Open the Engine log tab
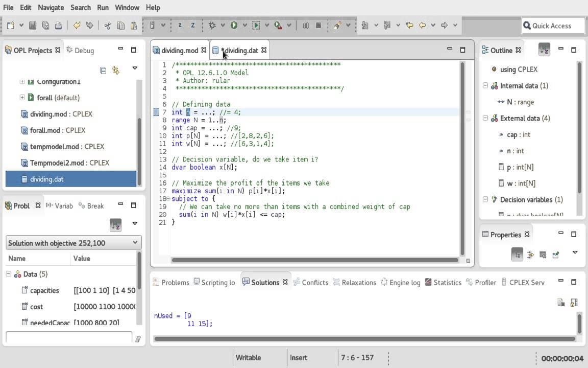 (x=401, y=282)
